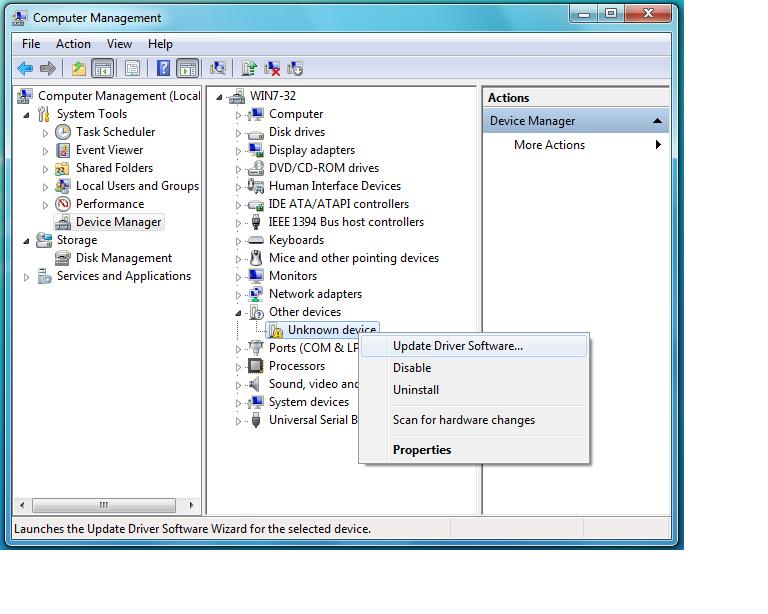Select the Computer Management (Local) root

coord(119,95)
